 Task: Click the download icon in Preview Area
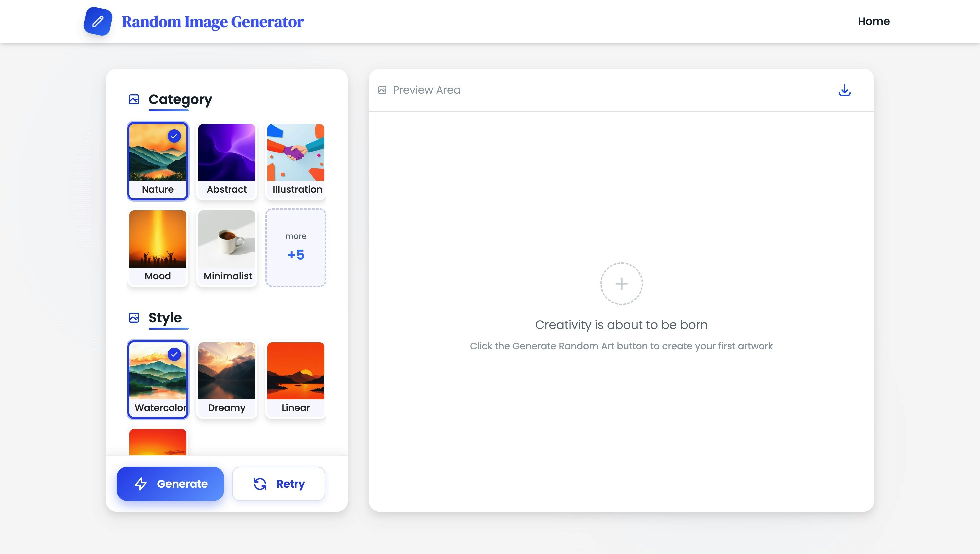(844, 90)
